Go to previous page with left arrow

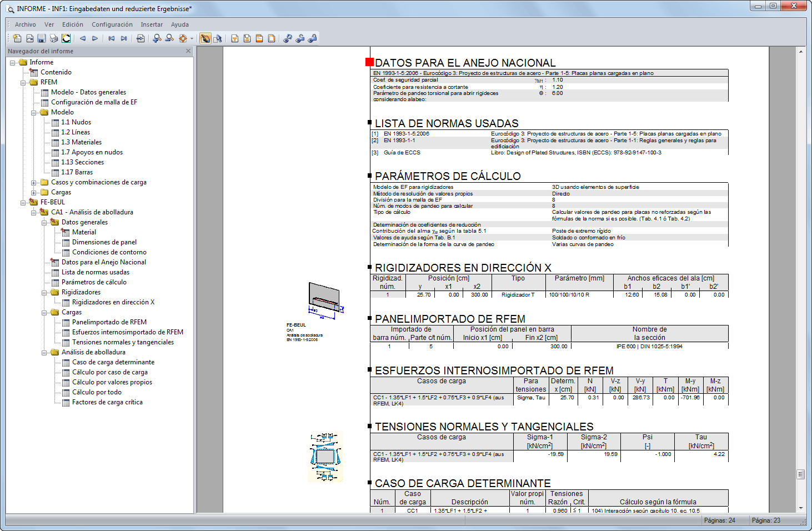(83, 38)
